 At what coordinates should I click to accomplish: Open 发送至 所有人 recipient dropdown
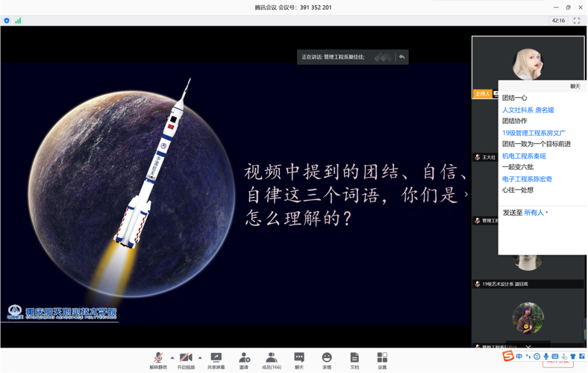536,213
